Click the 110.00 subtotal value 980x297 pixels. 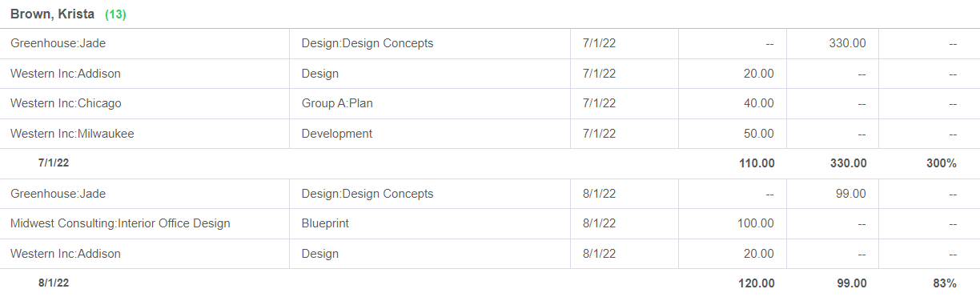[x=756, y=163]
